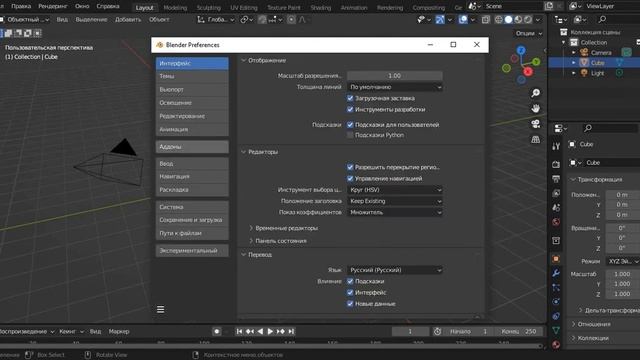
Task: Open the Material properties sphere icon
Action: (x=556, y=345)
